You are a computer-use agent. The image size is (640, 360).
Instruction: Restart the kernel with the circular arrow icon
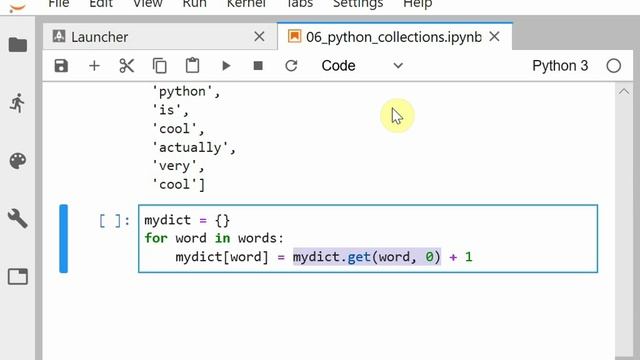291,66
